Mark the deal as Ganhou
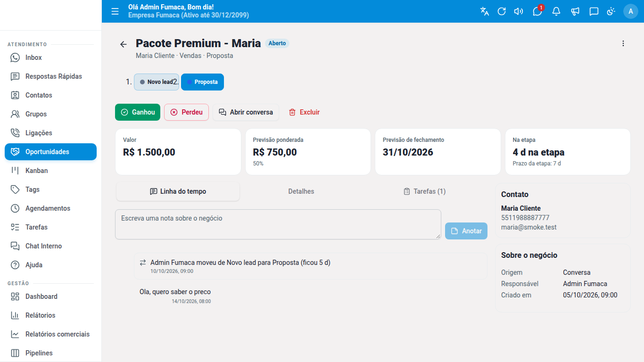 [x=138, y=112]
